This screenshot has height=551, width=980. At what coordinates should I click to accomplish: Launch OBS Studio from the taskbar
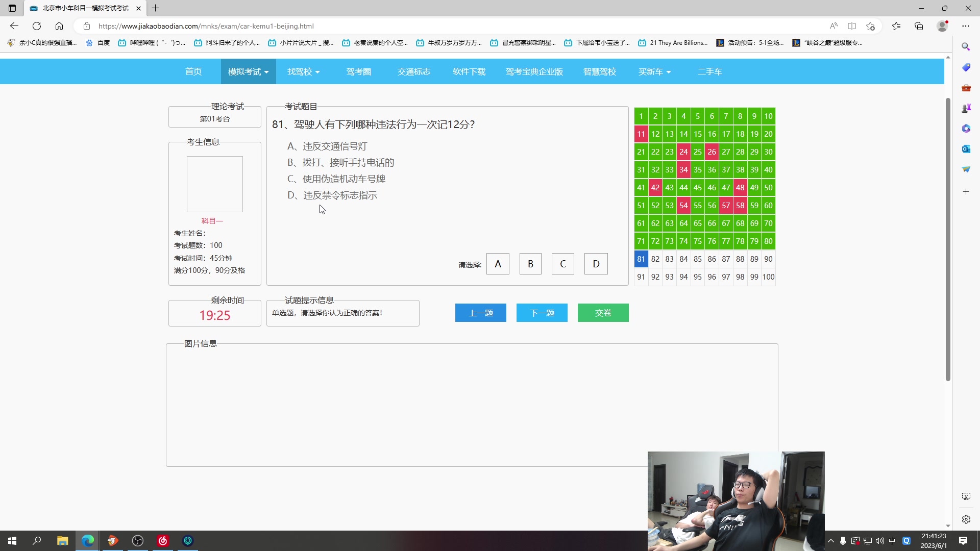(x=137, y=540)
